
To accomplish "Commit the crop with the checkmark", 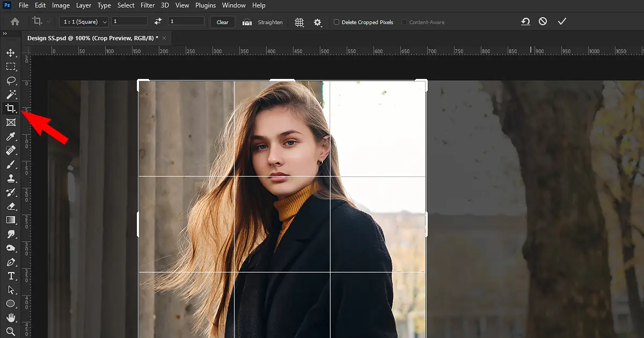I will 562,21.
